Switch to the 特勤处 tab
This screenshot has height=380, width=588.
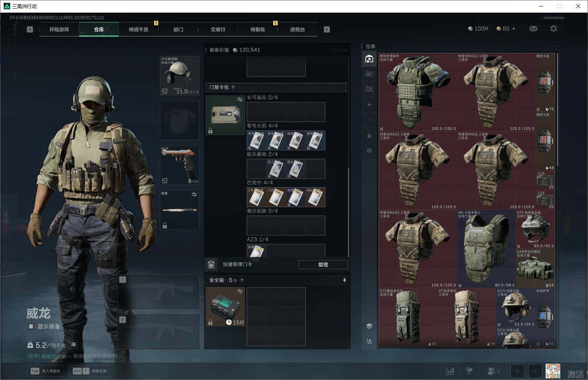(258, 29)
